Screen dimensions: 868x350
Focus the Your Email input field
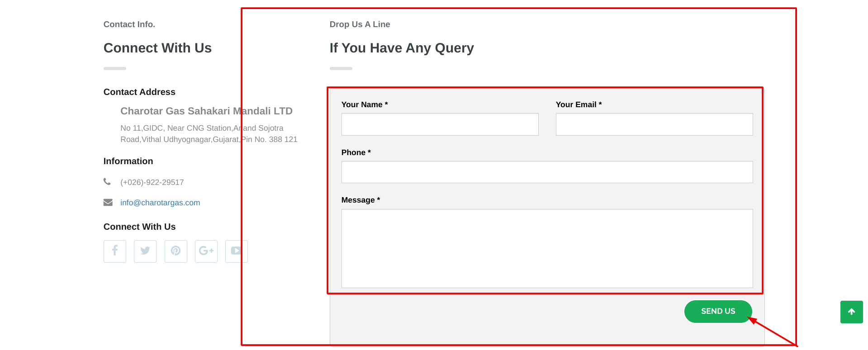pos(654,124)
